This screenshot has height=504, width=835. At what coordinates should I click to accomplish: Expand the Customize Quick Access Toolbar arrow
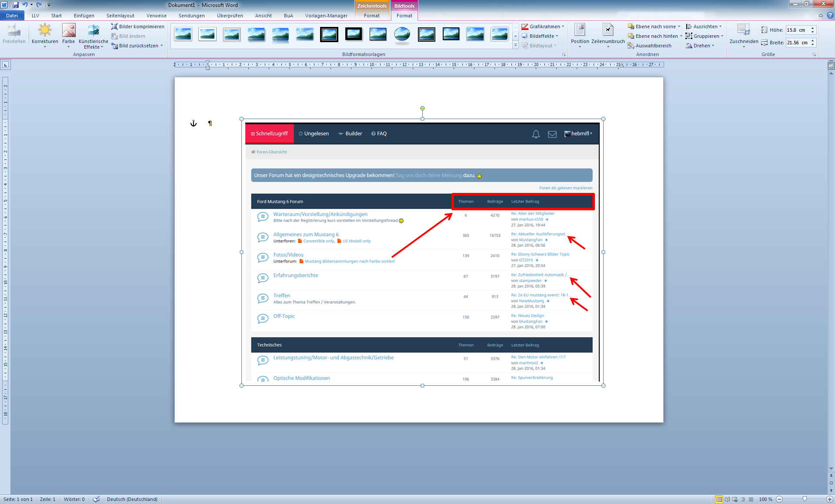coord(49,5)
